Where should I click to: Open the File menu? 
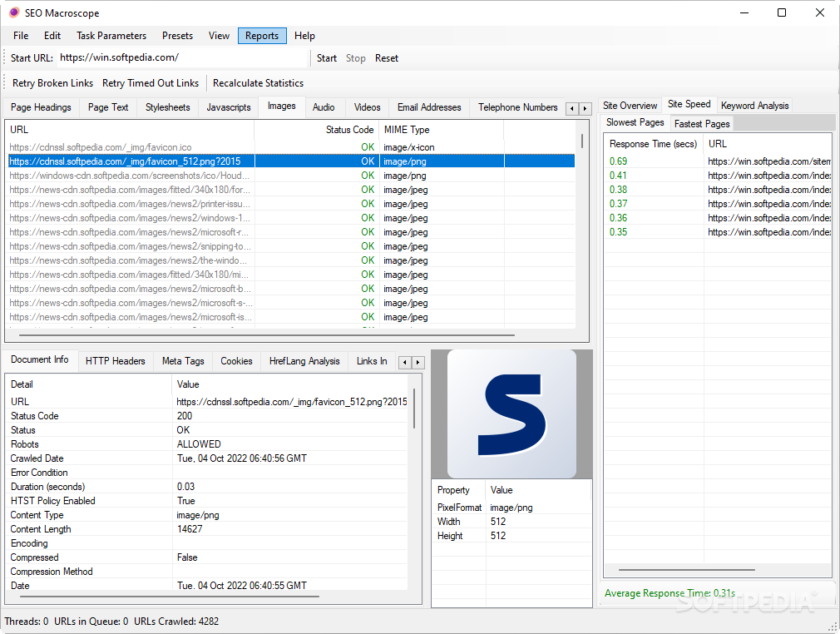click(21, 36)
